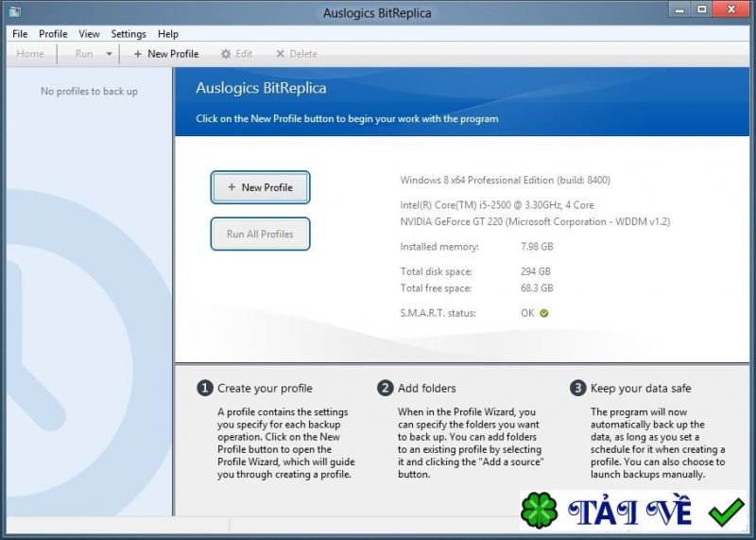Viewport: 756px width, 540px height.
Task: Click the Windows 8 x64 Professional Edition text
Action: pos(505,180)
